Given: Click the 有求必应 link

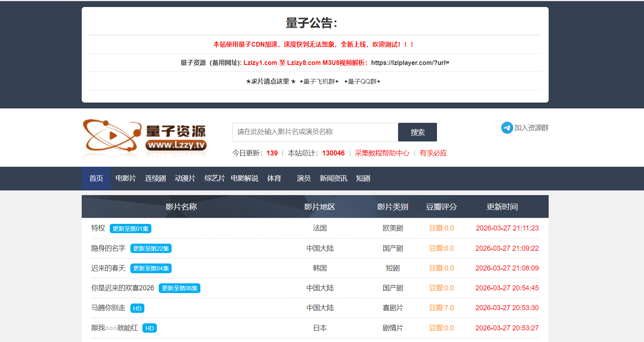Looking at the screenshot, I should coord(433,153).
